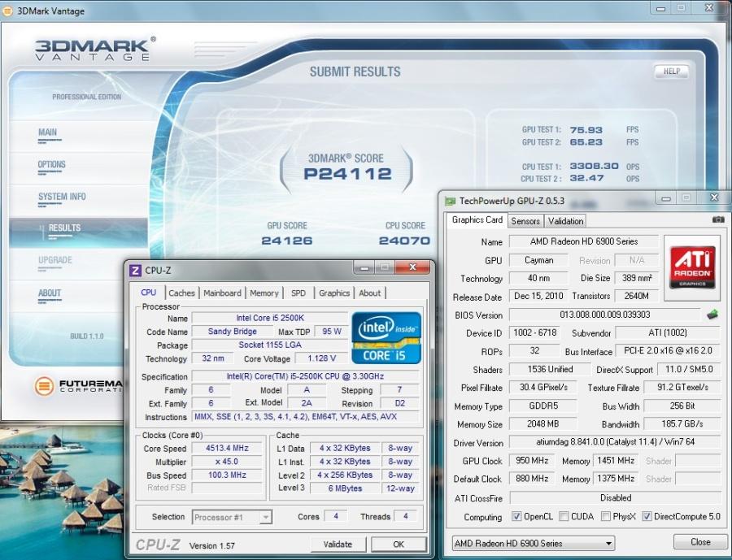Click the GPU-Z Name field AMD Radeon HD 6900 Series

(x=583, y=241)
